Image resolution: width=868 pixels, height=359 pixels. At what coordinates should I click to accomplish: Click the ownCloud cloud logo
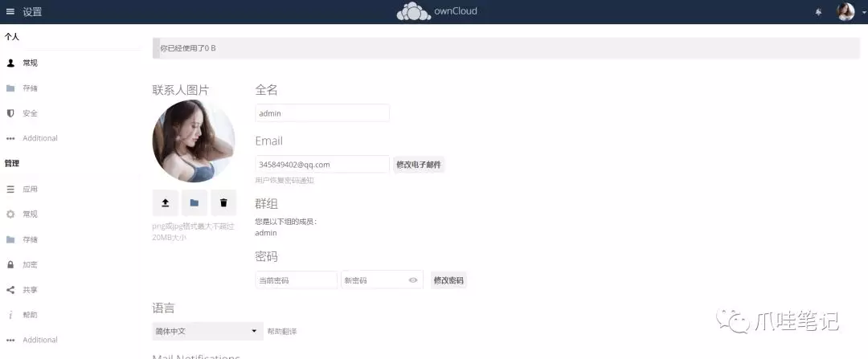414,11
